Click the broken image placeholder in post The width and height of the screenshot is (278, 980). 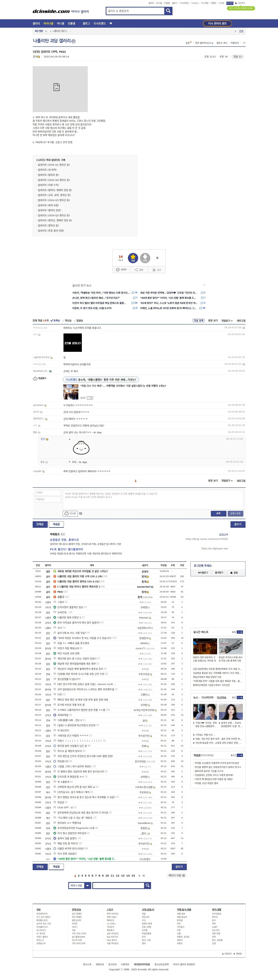coord(60,89)
